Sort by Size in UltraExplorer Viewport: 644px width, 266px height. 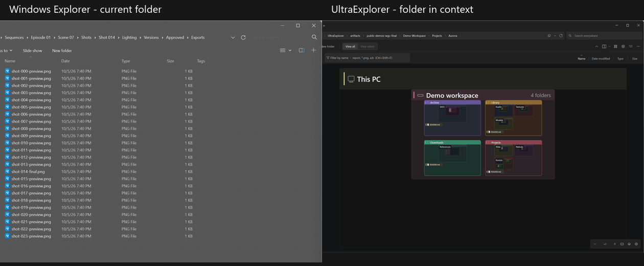(x=635, y=59)
